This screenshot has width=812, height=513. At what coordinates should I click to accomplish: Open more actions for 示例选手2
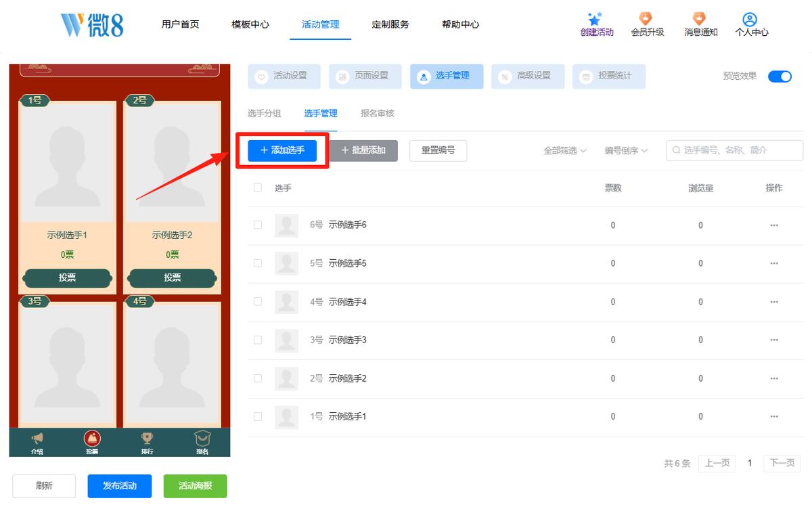774,378
